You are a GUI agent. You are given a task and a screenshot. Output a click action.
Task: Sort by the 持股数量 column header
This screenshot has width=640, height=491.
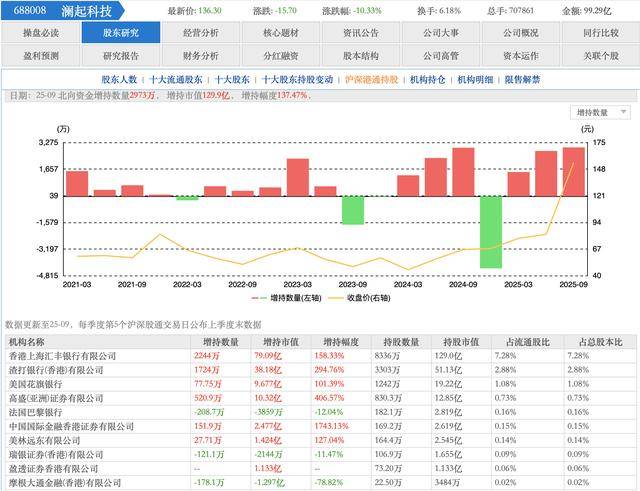coord(401,342)
